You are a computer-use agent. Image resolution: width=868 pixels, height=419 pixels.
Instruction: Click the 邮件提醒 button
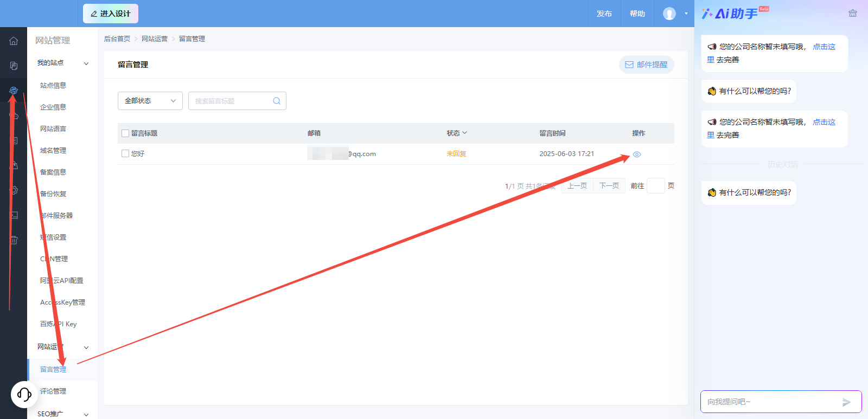point(647,65)
